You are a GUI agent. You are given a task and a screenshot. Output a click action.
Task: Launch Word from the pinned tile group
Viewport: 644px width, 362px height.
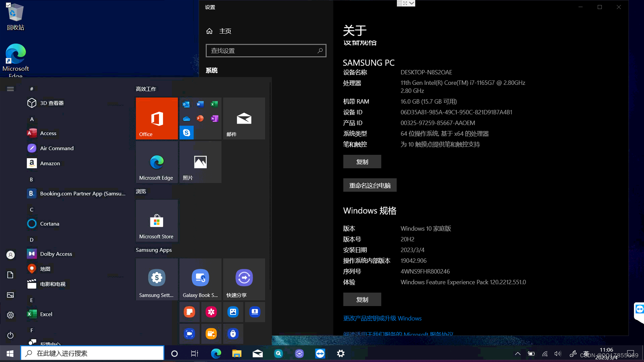click(200, 104)
